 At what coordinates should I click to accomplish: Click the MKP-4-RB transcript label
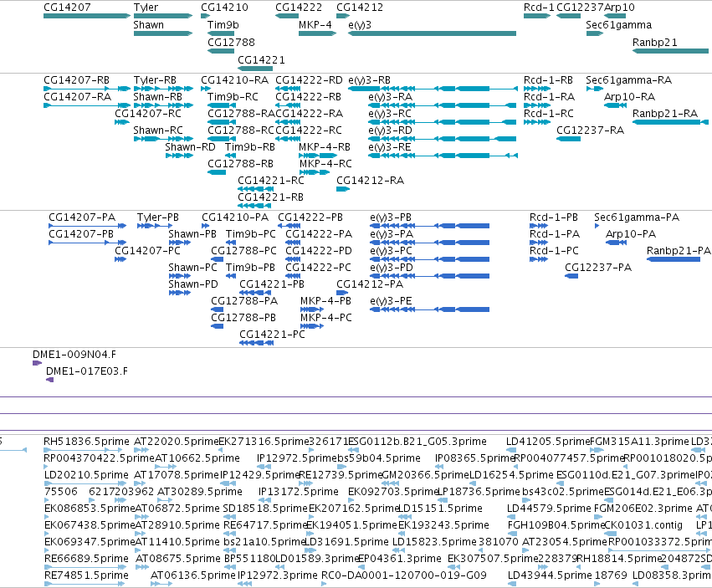point(325,147)
